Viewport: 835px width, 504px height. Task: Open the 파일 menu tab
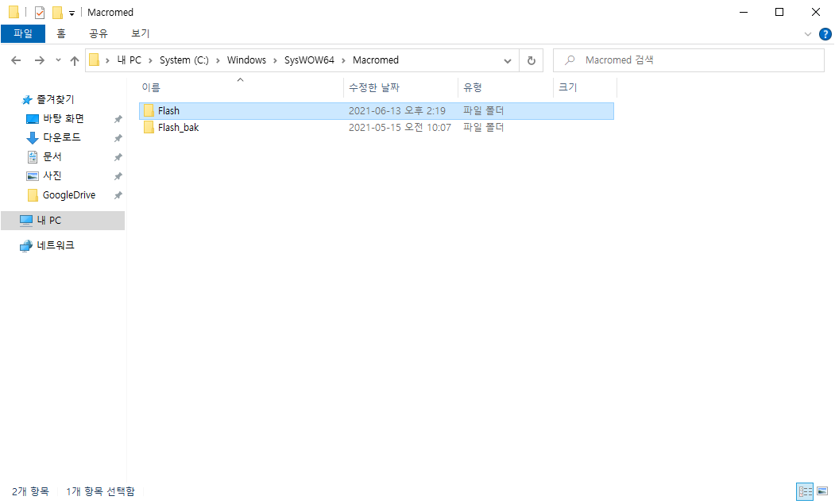[x=23, y=33]
